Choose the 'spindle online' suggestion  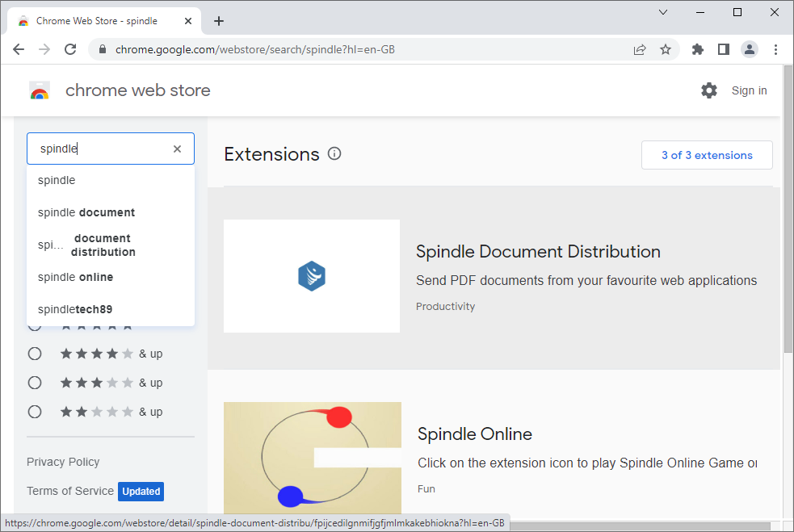(x=111, y=278)
